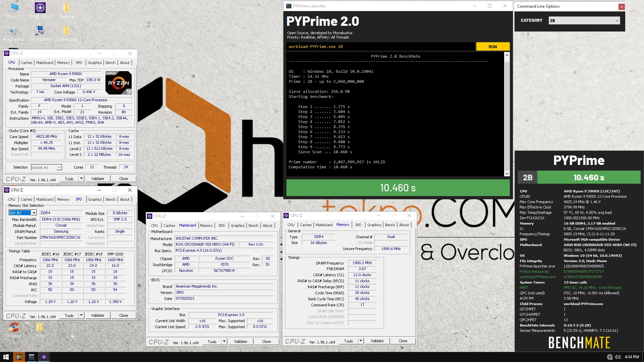Click Part Number CMW16GX4M2C3200C16 field
Viewport: 644px width, 362px height.
(61, 237)
